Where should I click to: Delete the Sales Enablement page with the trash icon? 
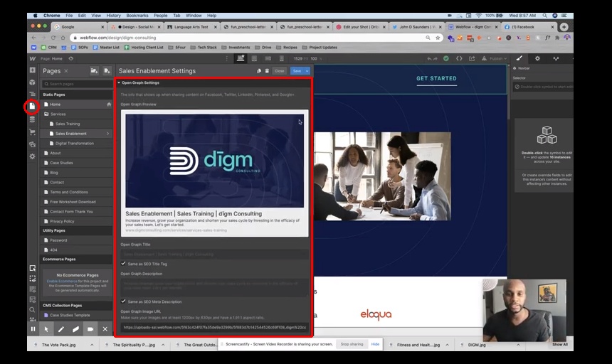click(267, 71)
